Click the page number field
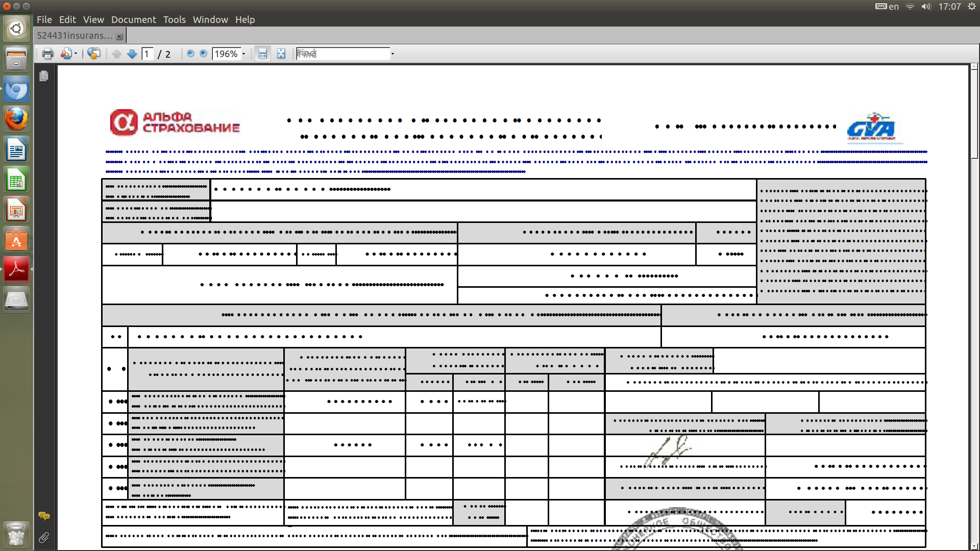The image size is (980, 551). pyautogui.click(x=148, y=54)
